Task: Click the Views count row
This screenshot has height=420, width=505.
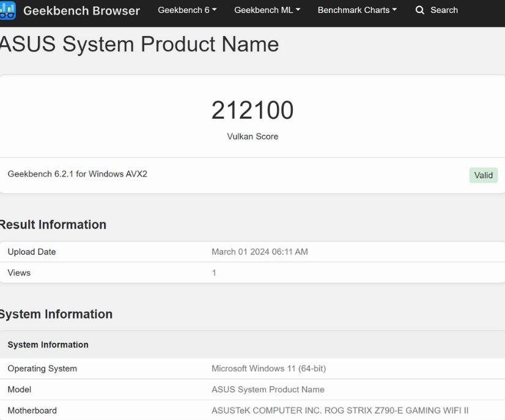Action: 253,273
